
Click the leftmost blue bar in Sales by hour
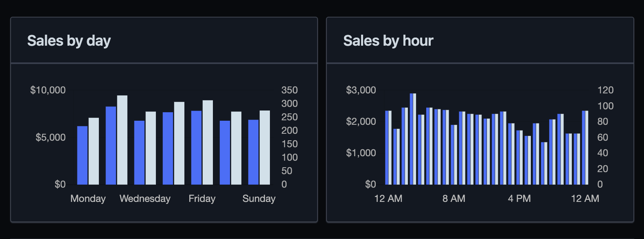[x=387, y=148]
